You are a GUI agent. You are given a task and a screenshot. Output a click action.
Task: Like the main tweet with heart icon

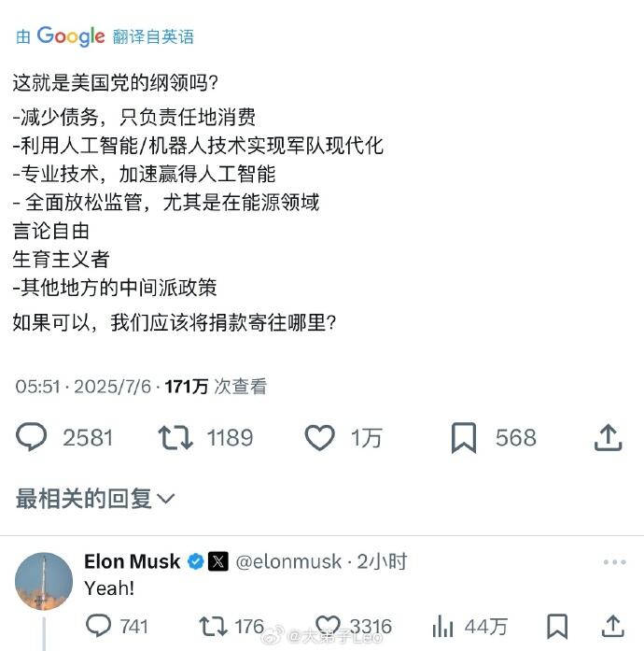[320, 437]
